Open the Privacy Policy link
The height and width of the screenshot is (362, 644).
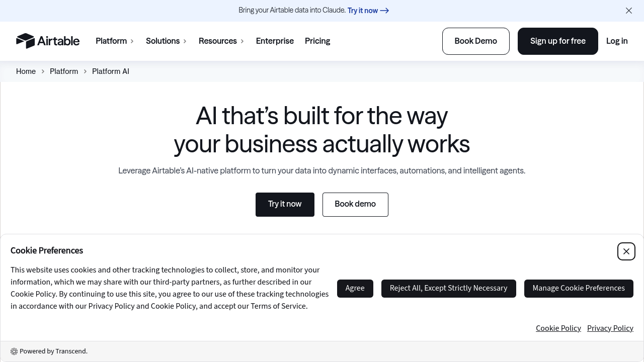610,328
